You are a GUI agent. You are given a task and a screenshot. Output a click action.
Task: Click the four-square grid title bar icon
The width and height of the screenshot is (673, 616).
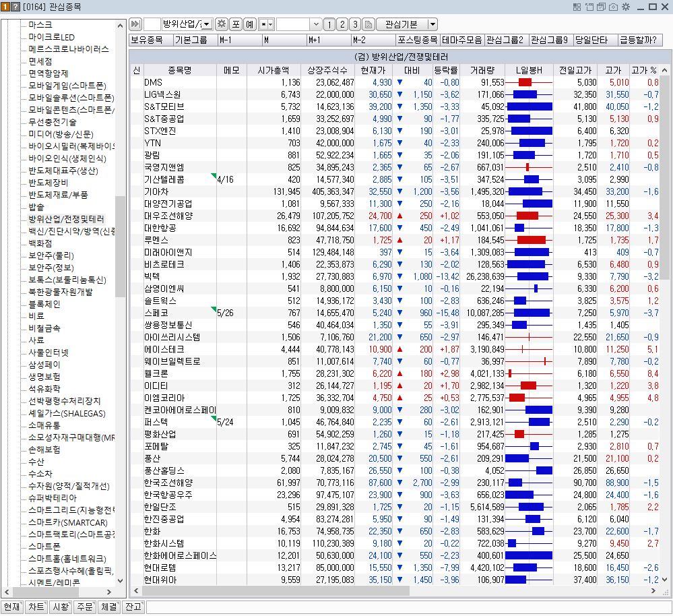click(577, 7)
